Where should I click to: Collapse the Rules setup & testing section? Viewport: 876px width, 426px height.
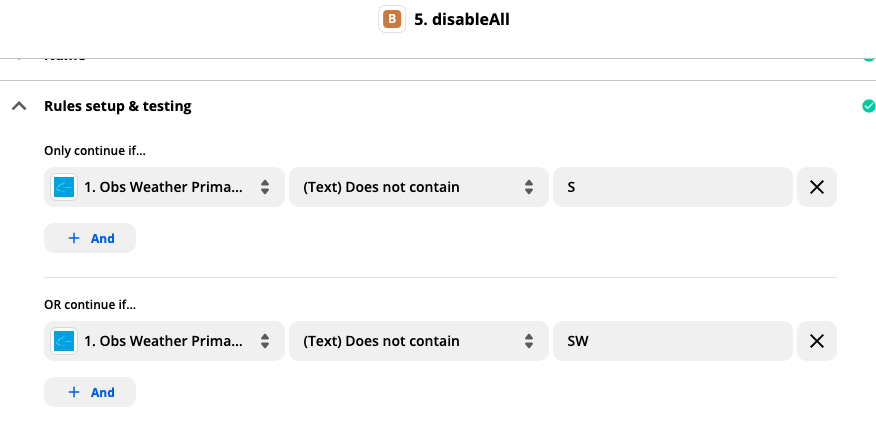coord(19,106)
